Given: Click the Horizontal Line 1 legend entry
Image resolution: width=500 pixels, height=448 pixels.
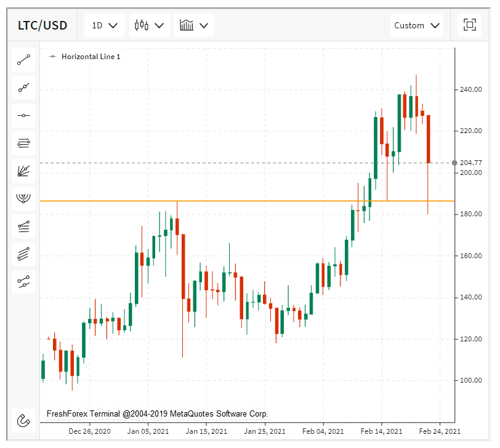Looking at the screenshot, I should (x=84, y=57).
